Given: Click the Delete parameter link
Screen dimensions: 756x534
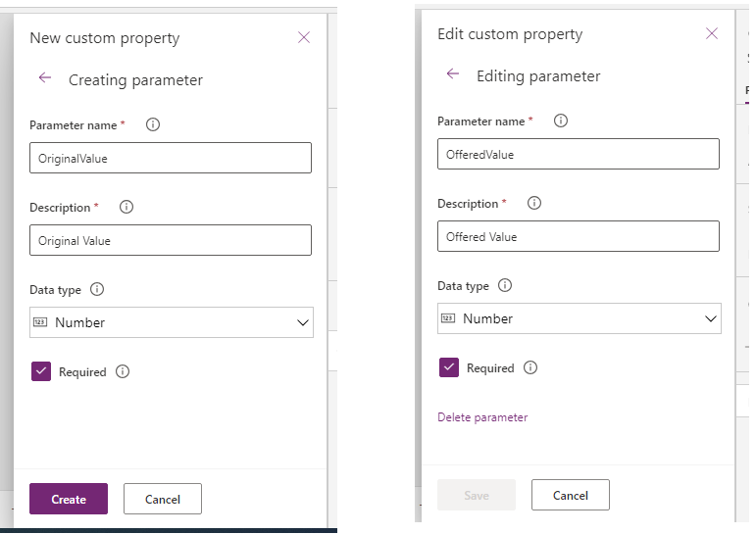Looking at the screenshot, I should point(482,417).
